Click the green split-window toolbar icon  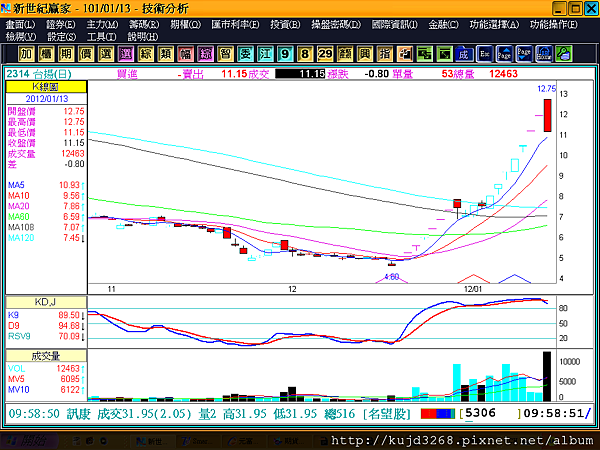pyautogui.click(x=424, y=54)
